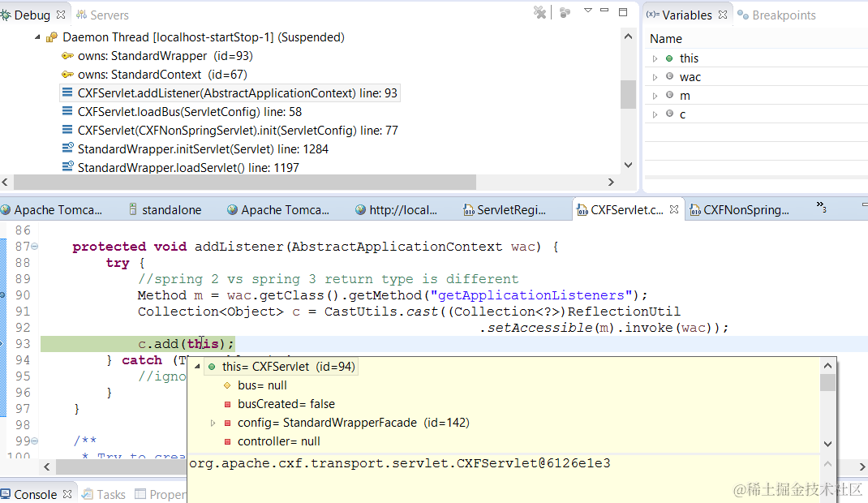Switch to the Servers tab
The height and width of the screenshot is (503, 868).
[102, 15]
